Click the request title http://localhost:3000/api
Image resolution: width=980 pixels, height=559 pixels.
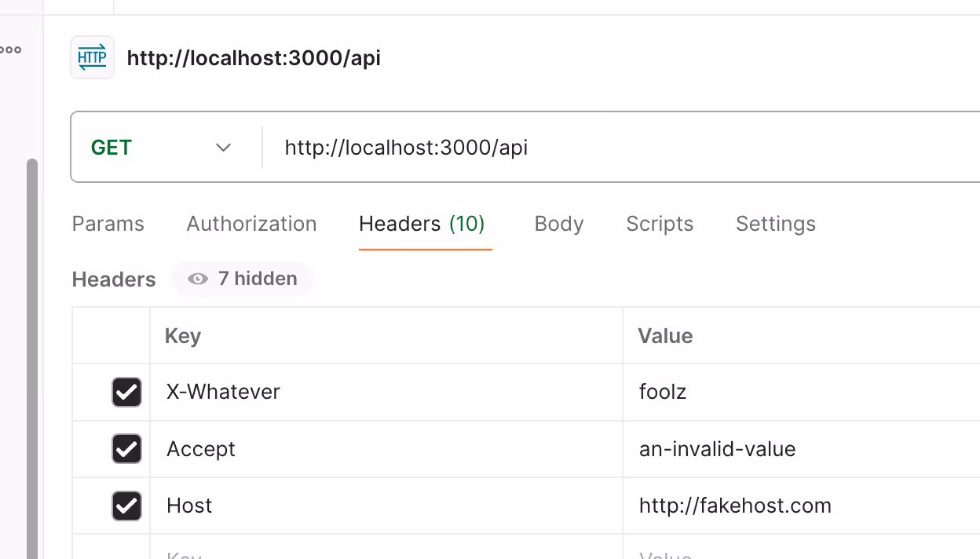tap(254, 59)
